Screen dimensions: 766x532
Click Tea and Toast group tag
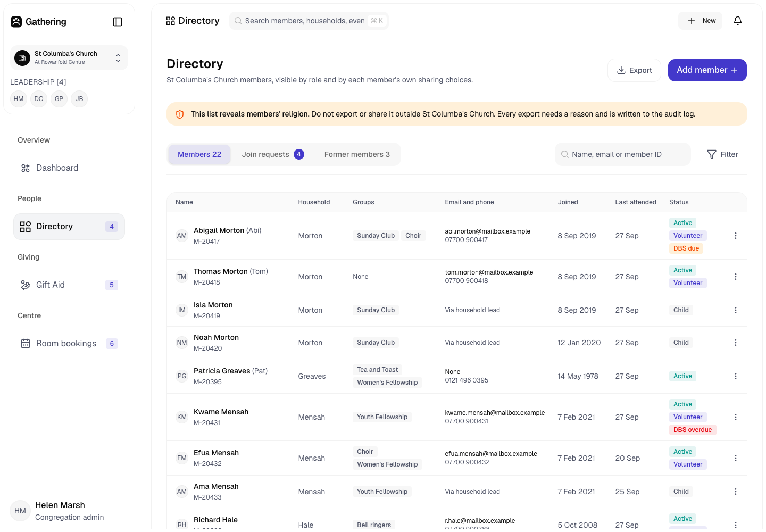click(378, 370)
